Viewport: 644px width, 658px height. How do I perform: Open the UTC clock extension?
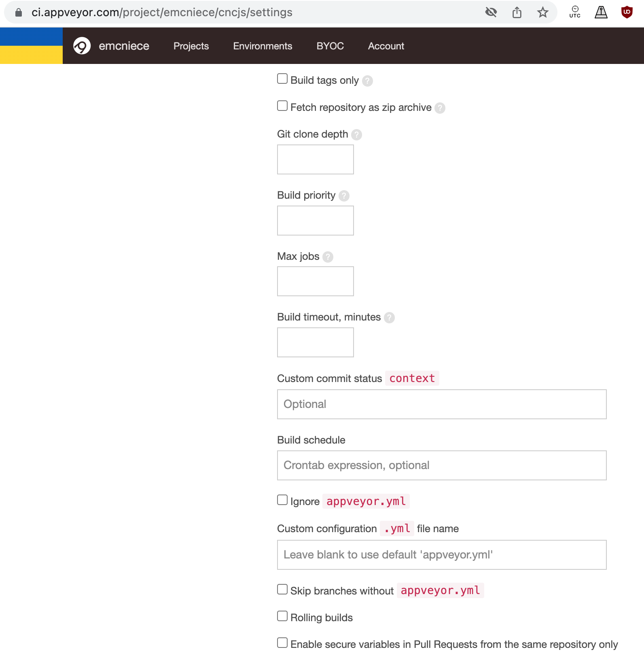(x=574, y=13)
